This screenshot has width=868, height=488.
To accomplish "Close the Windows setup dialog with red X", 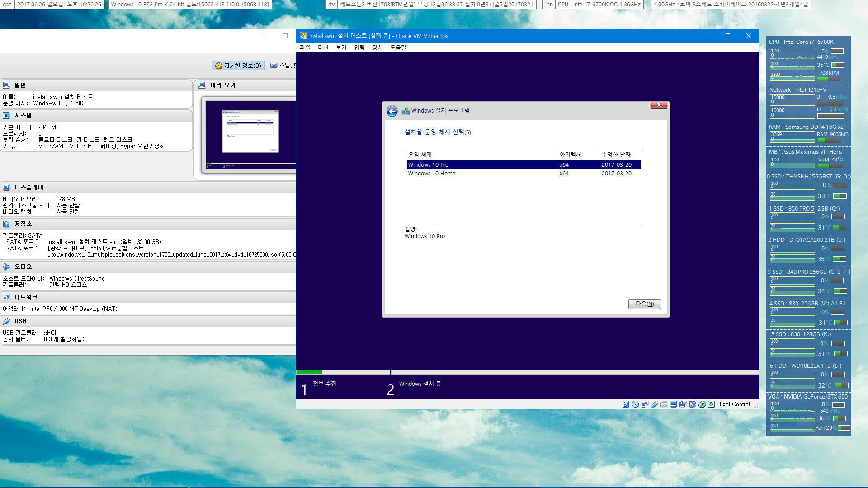I will [659, 105].
